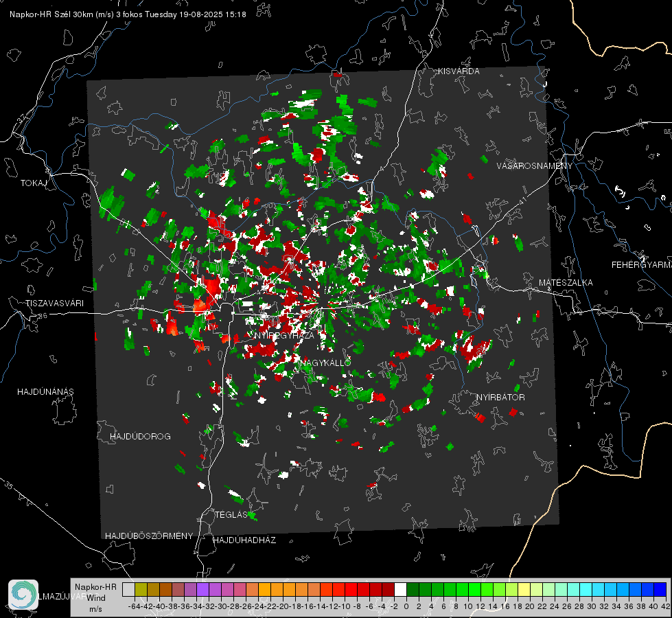Click the "-30" legend value
The height and width of the screenshot is (618, 672).
(221, 606)
